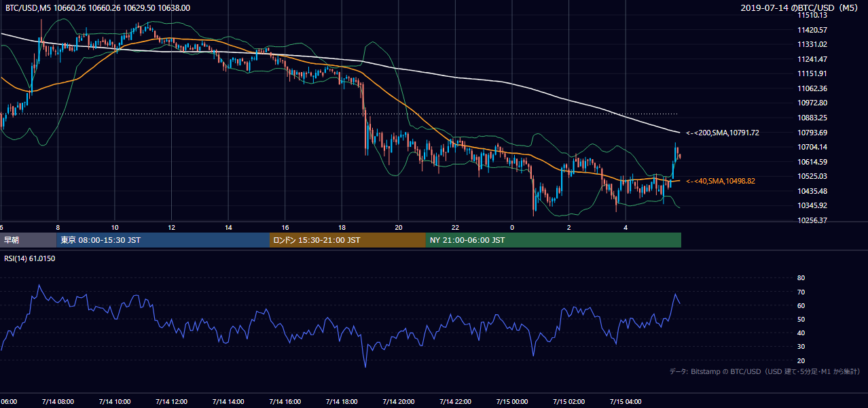Click hour label 12 under the price chart

[172, 228]
